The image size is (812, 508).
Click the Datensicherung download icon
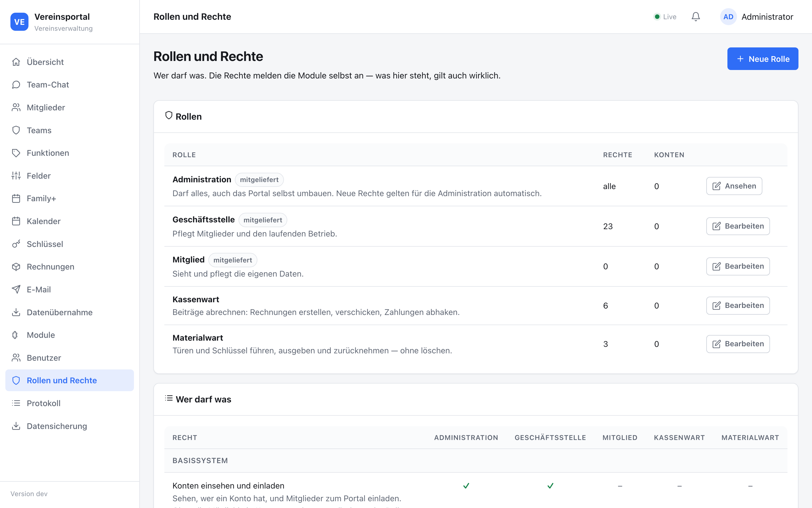coord(16,426)
